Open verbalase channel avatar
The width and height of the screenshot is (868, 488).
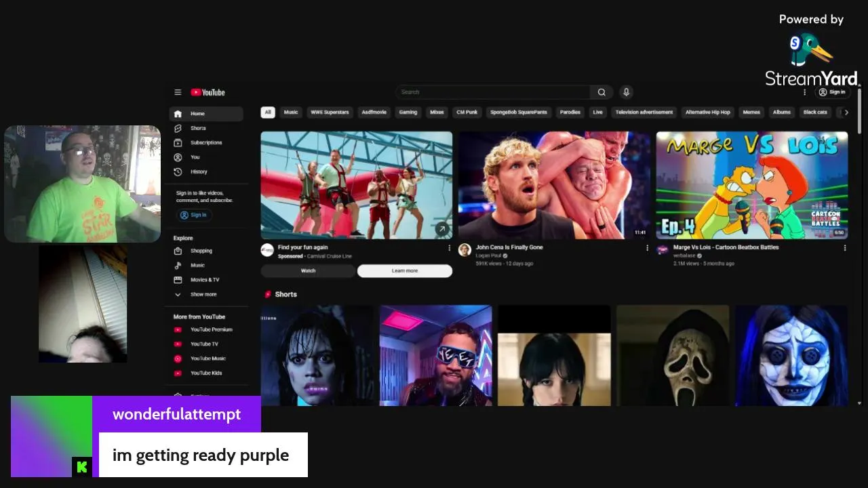point(663,250)
